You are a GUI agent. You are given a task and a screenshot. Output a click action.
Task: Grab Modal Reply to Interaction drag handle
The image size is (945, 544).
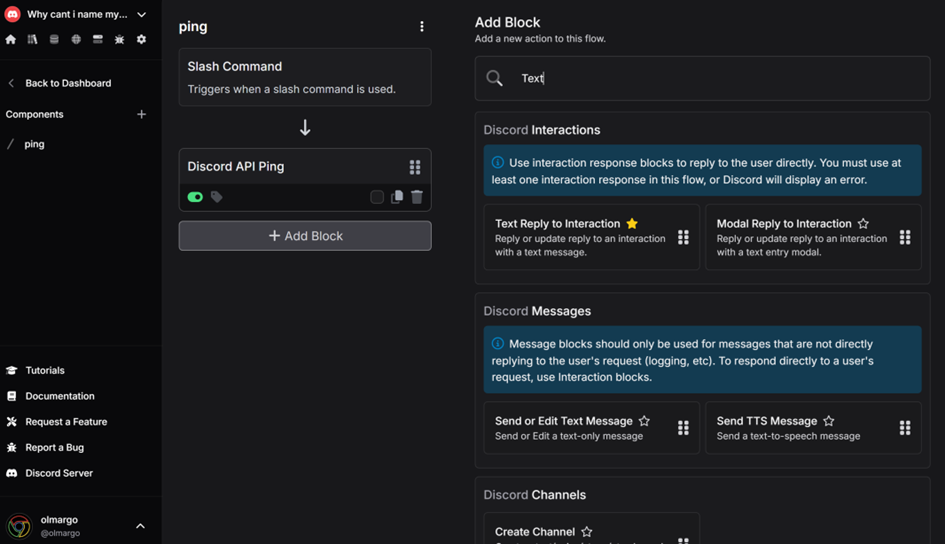[905, 237]
